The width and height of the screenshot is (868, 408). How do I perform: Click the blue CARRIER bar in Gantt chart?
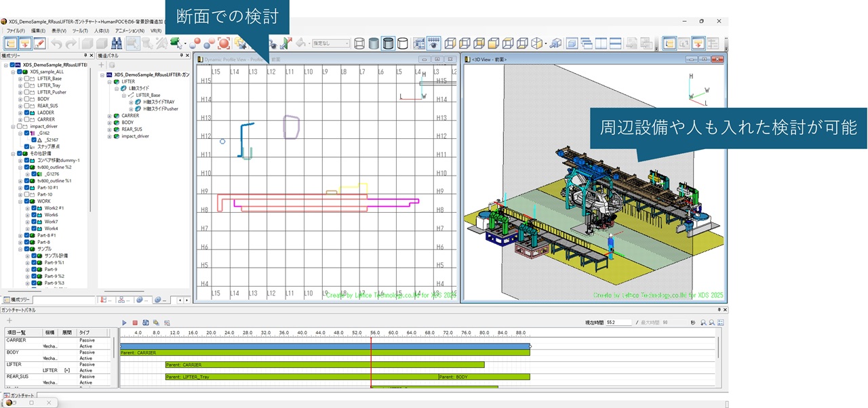[x=324, y=346]
